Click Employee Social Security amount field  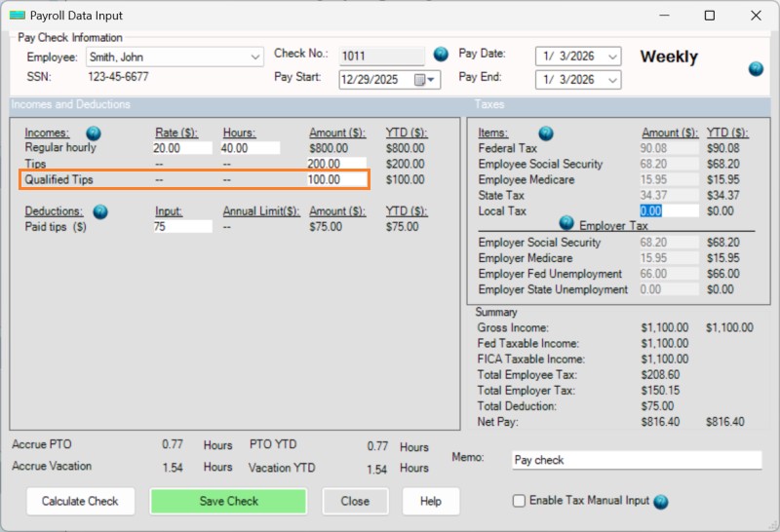(669, 164)
